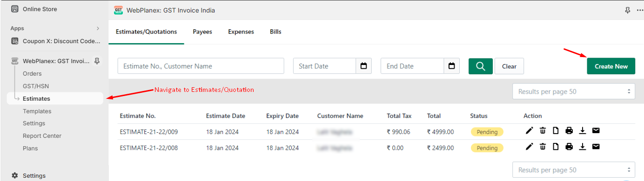Open the lower Results per page dropdown
The width and height of the screenshot is (644, 181).
[x=574, y=170]
